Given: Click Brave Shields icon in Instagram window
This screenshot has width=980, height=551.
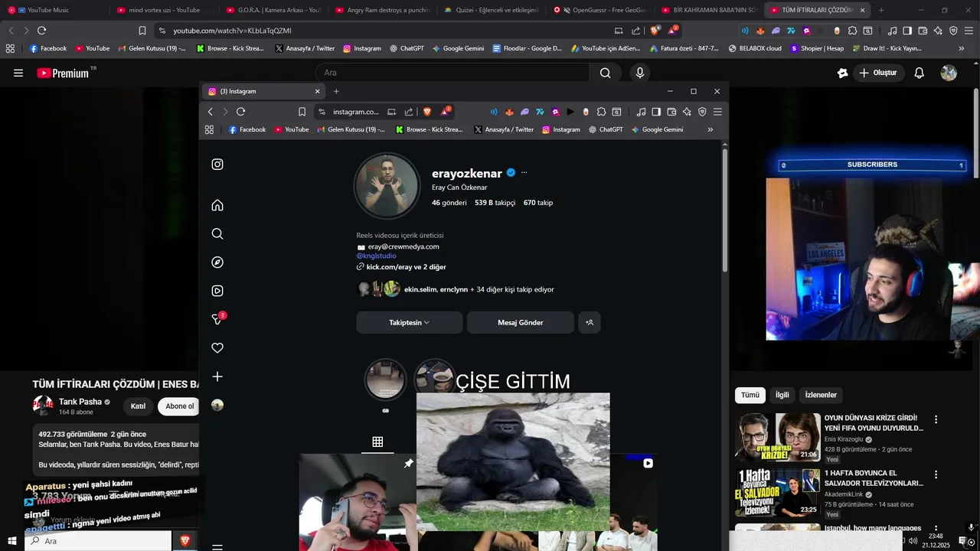Looking at the screenshot, I should tap(426, 112).
